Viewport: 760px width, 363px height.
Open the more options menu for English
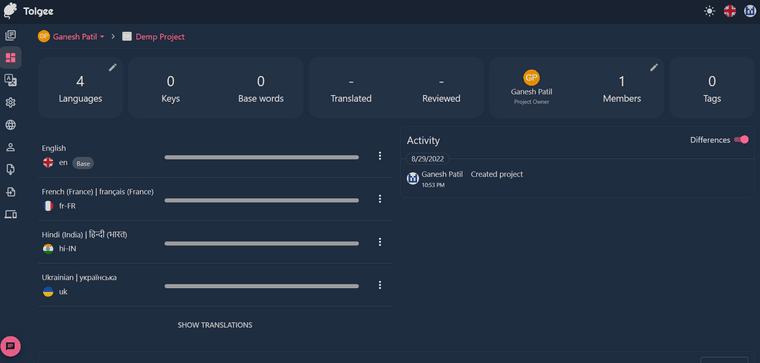point(380,156)
